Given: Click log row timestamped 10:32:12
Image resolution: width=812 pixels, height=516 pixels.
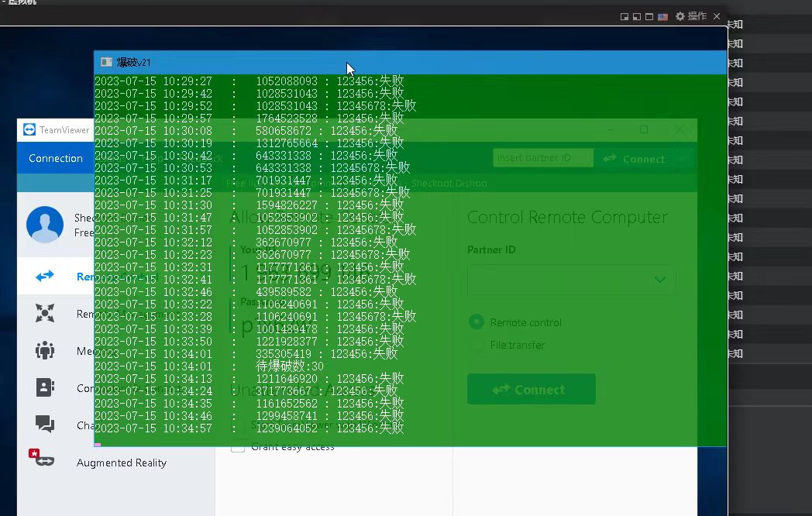Looking at the screenshot, I should pyautogui.click(x=246, y=243).
